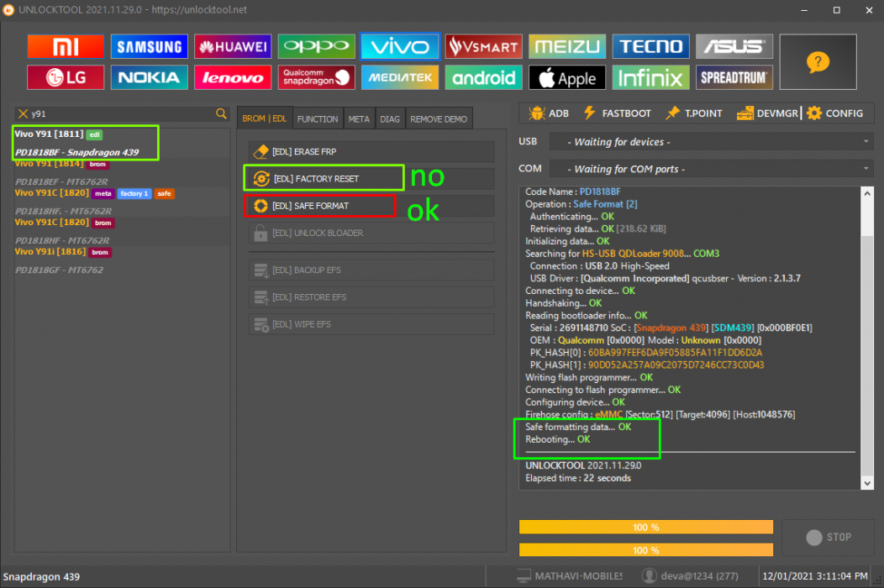This screenshot has height=588, width=884.
Task: Open the T.Point pin tool
Action: (694, 113)
